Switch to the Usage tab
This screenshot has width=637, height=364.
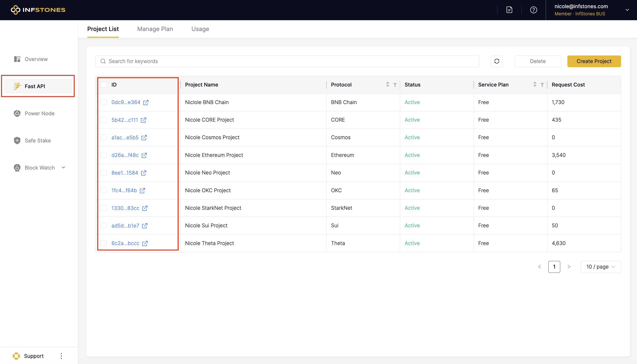pyautogui.click(x=200, y=29)
